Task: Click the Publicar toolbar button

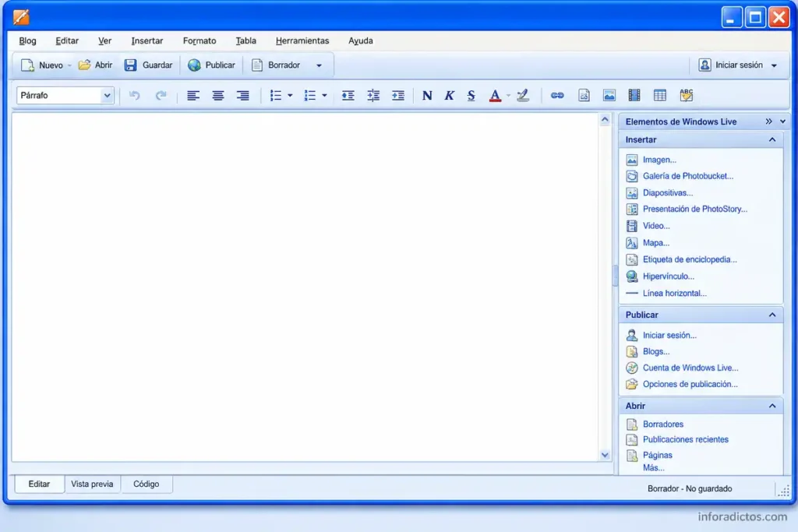Action: click(x=211, y=65)
